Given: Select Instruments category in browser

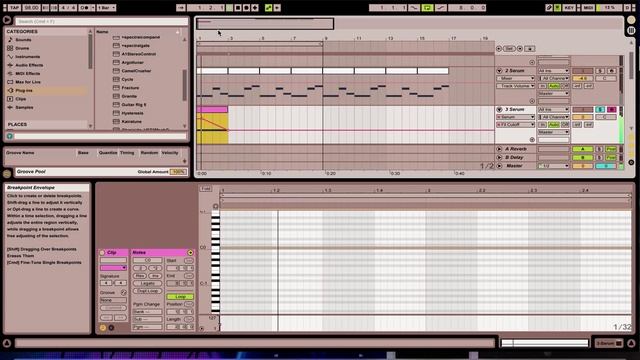Looking at the screenshot, I should pyautogui.click(x=27, y=57).
